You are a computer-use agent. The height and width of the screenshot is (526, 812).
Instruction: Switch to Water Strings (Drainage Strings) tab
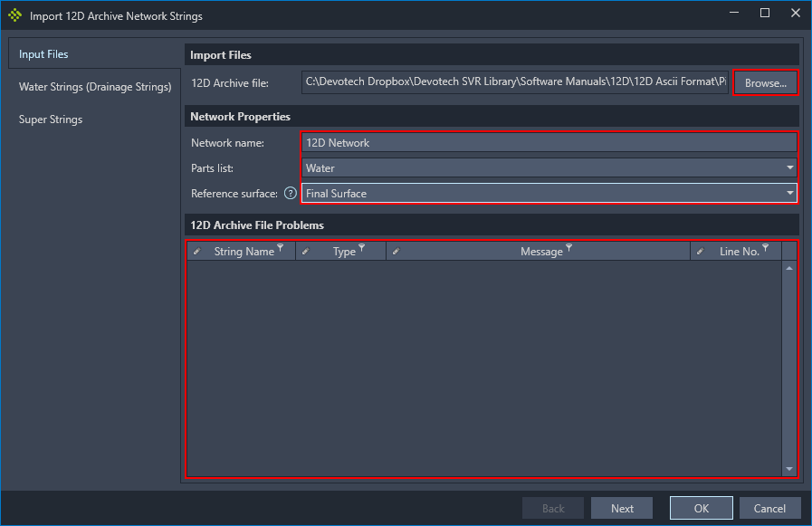click(x=95, y=86)
